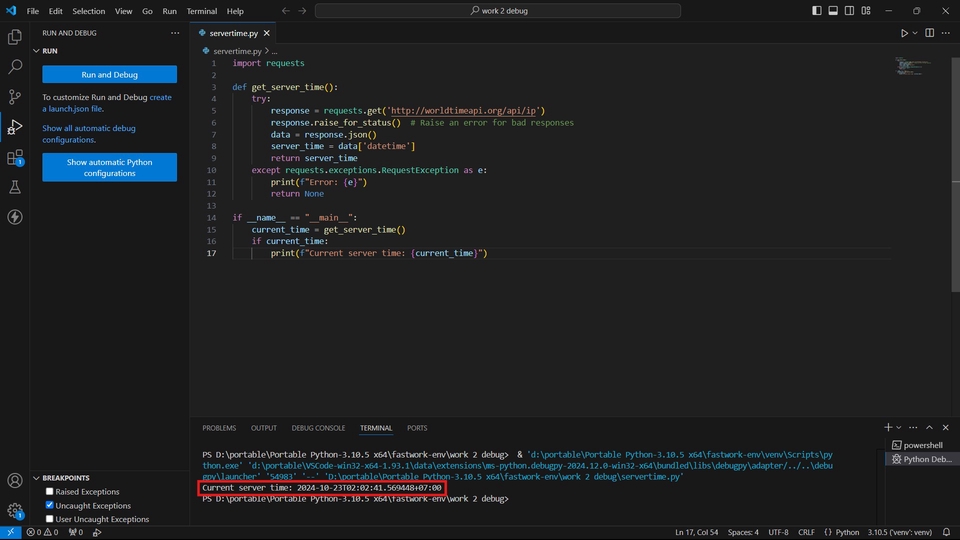Switch to the DEBUG CONSOLE panel tab
The image size is (960, 540).
click(318, 428)
